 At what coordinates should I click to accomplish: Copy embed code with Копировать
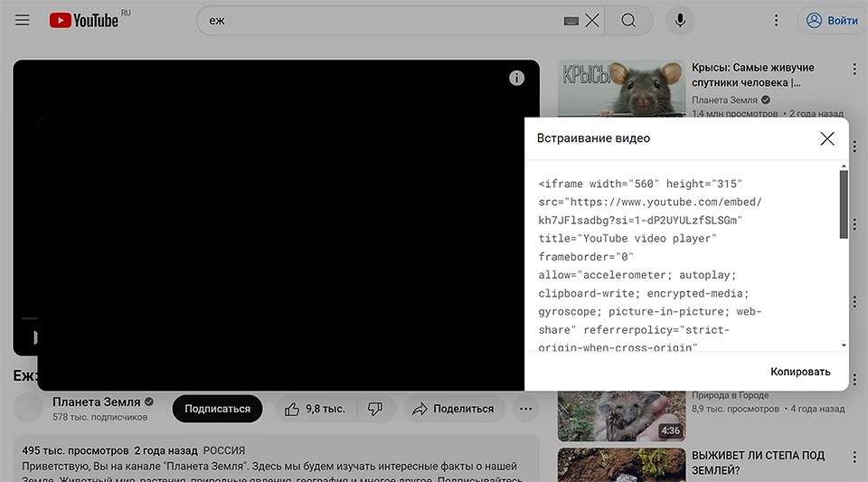[x=800, y=372]
